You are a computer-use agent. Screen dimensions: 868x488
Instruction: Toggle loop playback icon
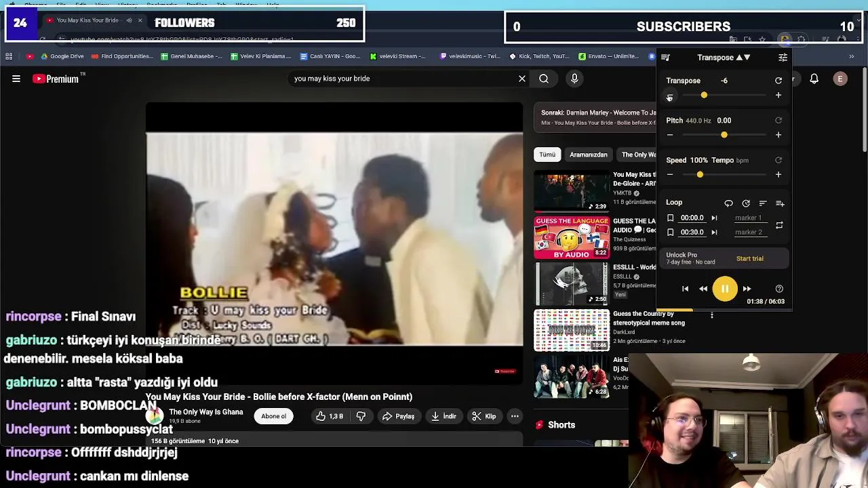728,203
